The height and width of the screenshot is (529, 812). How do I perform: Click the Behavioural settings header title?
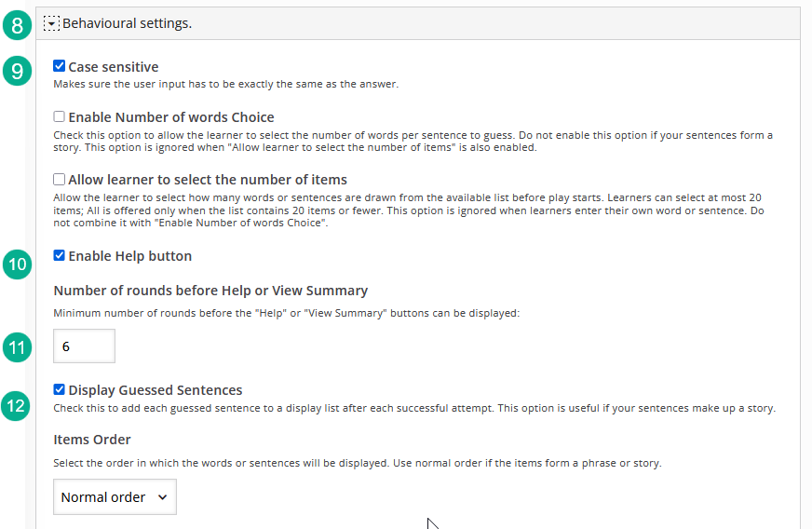click(128, 23)
